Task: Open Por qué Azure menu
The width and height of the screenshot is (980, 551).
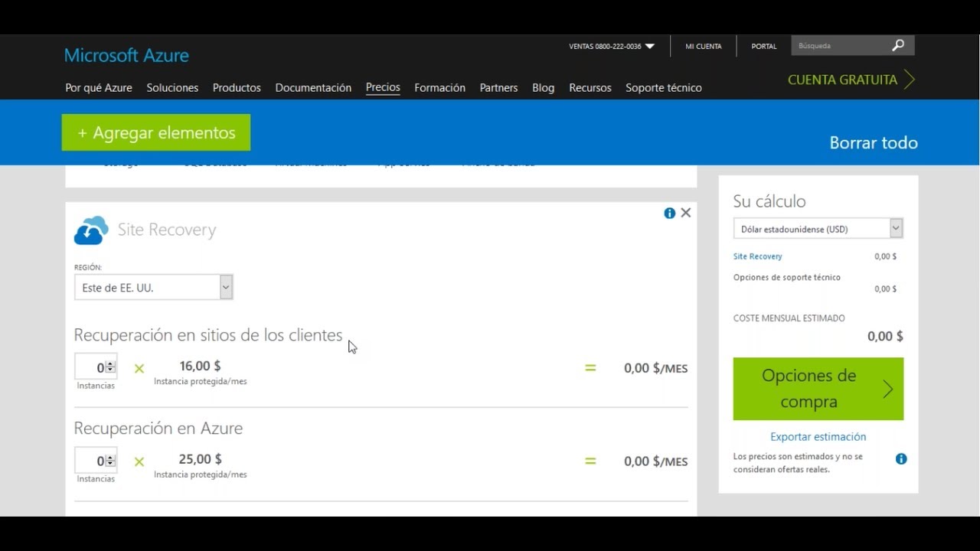Action: [x=99, y=88]
